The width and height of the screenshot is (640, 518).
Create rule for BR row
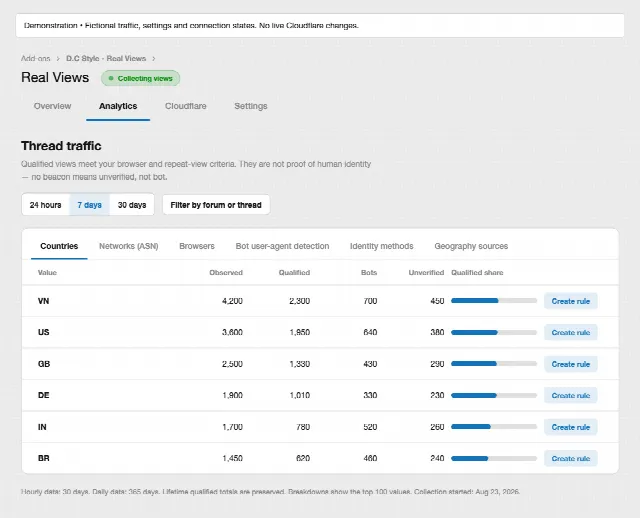(x=571, y=458)
